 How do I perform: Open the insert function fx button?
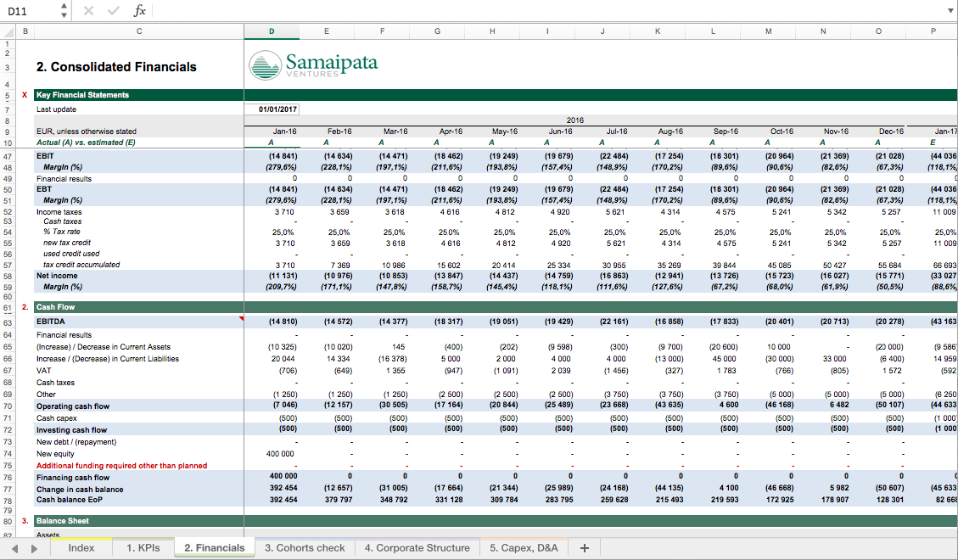click(140, 11)
